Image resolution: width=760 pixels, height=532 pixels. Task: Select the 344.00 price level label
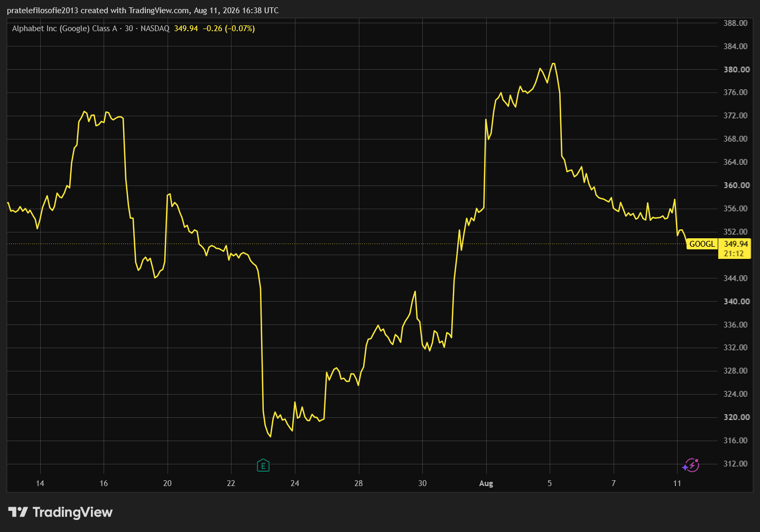coord(736,278)
